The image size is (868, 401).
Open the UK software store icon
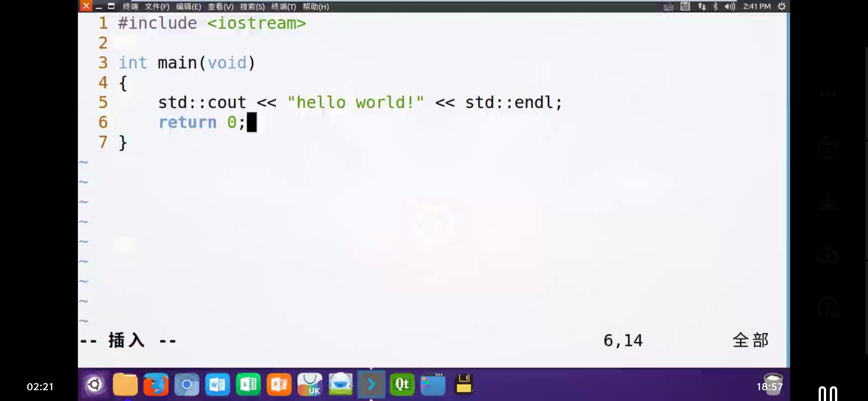(310, 385)
